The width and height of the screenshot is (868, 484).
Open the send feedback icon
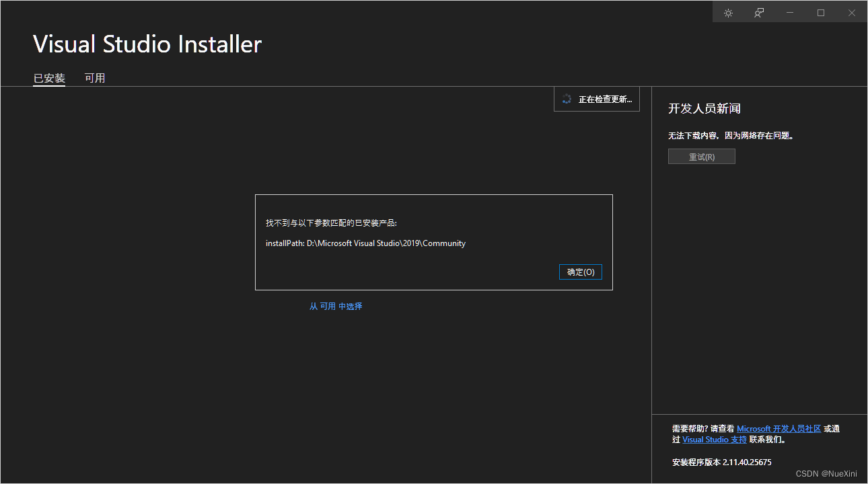759,13
